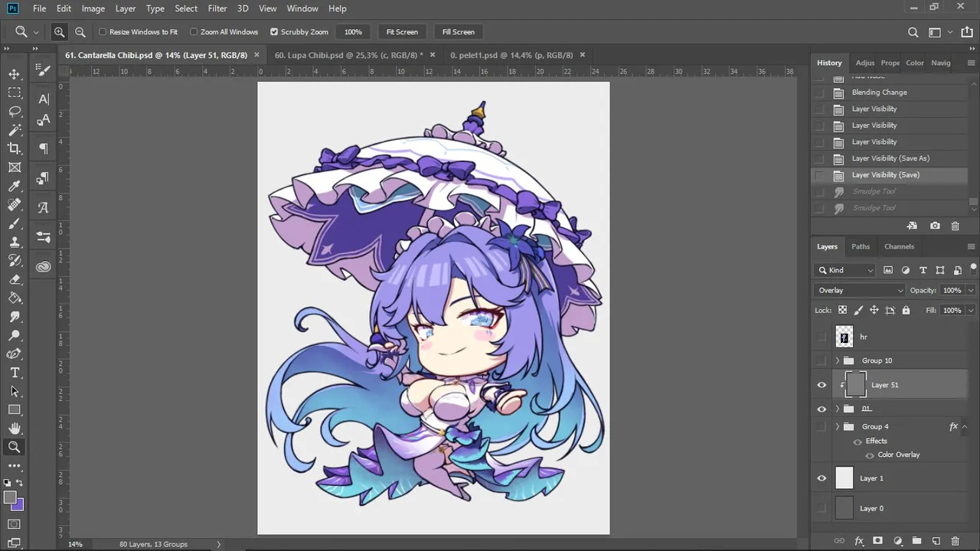Select the Rectangular Marquee tool
The width and height of the screenshot is (980, 551).
[x=15, y=93]
